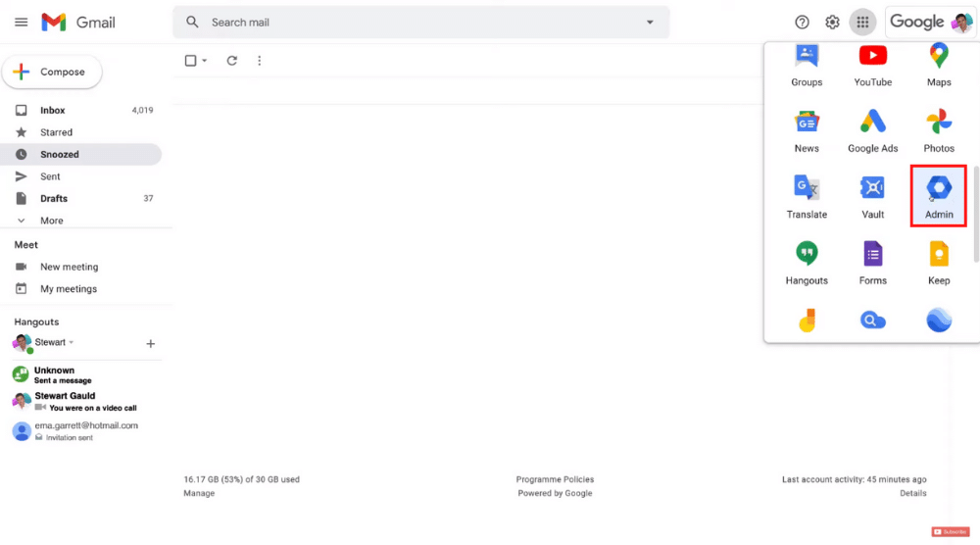
Task: Open the select dropdown arrow beside checkbox
Action: pyautogui.click(x=205, y=61)
